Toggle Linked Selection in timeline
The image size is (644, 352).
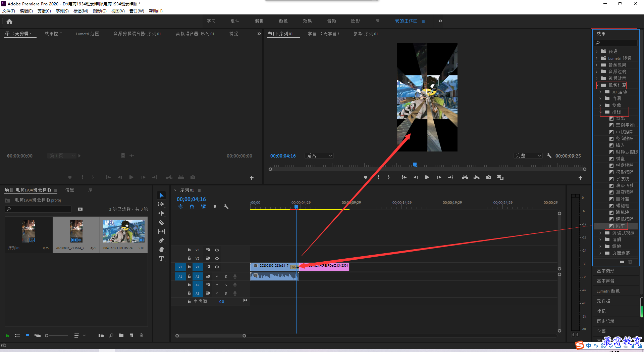click(203, 207)
